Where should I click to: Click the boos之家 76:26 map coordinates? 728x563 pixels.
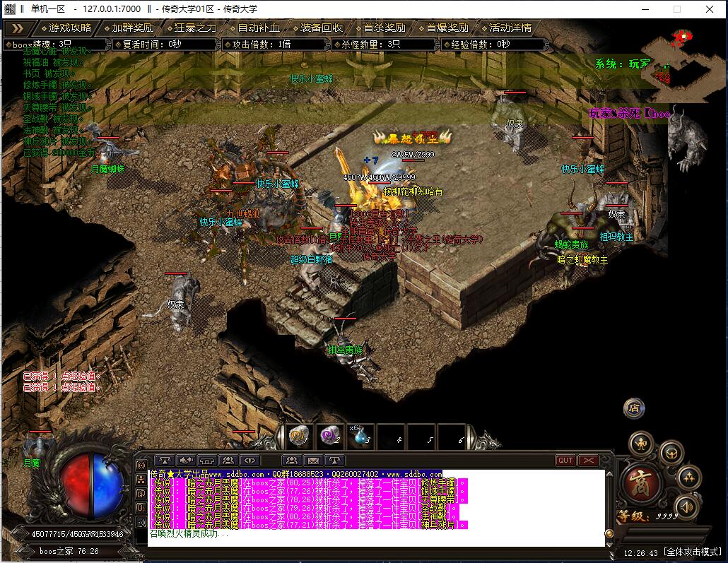(69, 551)
